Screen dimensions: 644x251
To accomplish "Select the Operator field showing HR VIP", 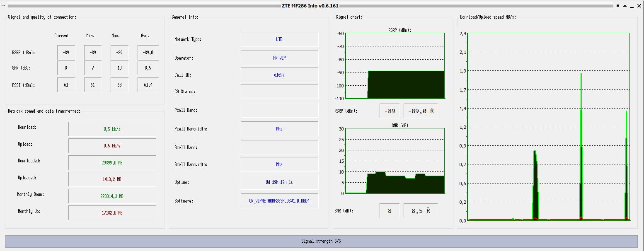I will coord(279,58).
